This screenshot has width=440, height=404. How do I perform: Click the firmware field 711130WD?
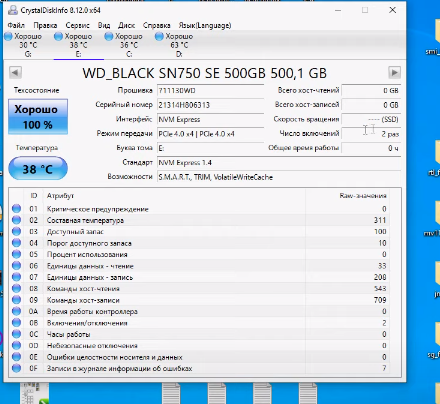coord(210,91)
